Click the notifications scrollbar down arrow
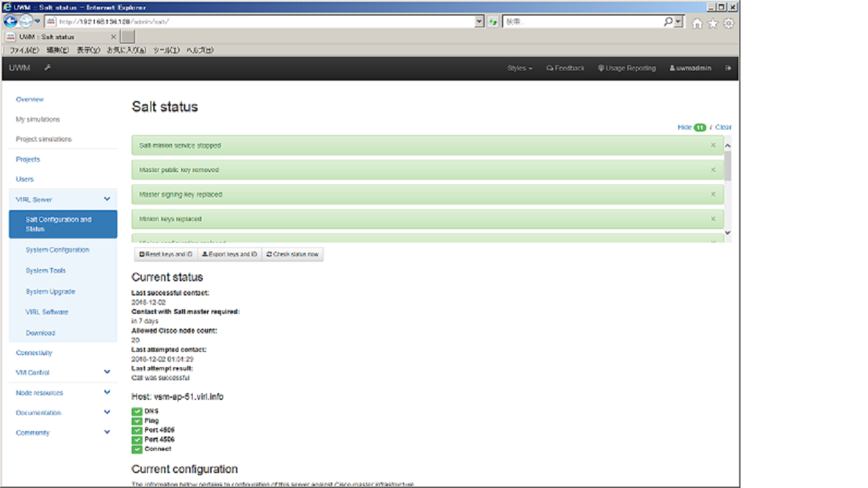Screen dimensions: 868x488 click(x=728, y=232)
